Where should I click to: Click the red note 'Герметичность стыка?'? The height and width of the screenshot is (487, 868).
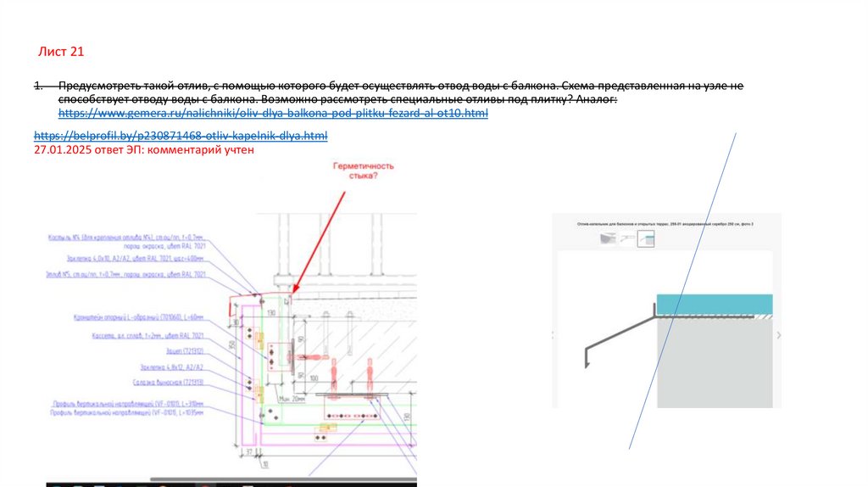363,171
